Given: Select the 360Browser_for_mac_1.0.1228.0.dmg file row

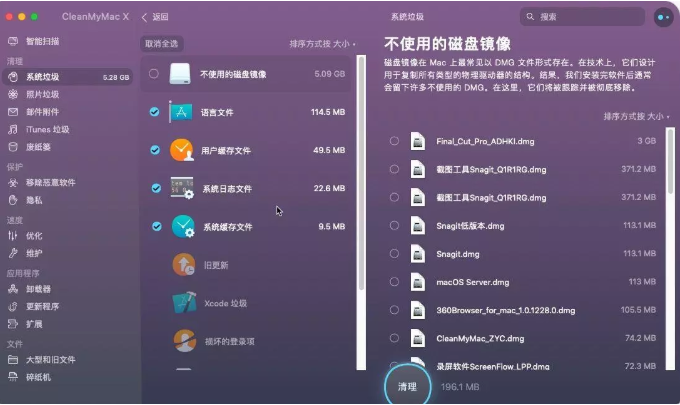Looking at the screenshot, I should (x=525, y=310).
